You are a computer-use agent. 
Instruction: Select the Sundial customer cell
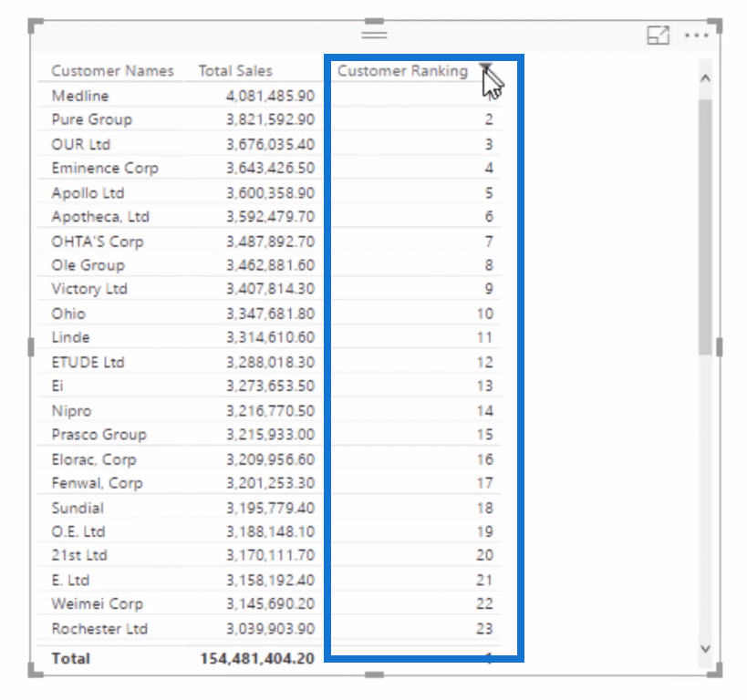78,508
